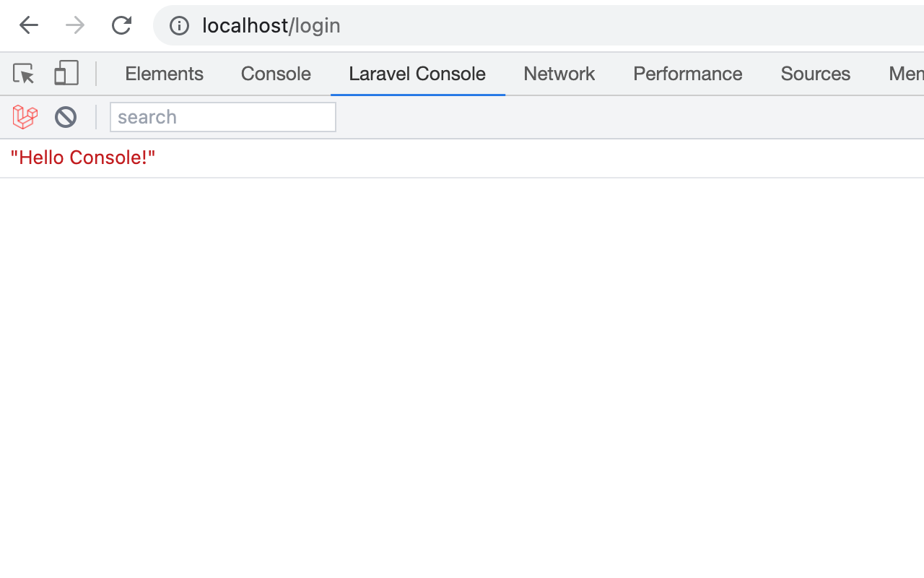The height and width of the screenshot is (578, 924).
Task: Click the Laravel logo icon
Action: pyautogui.click(x=25, y=116)
